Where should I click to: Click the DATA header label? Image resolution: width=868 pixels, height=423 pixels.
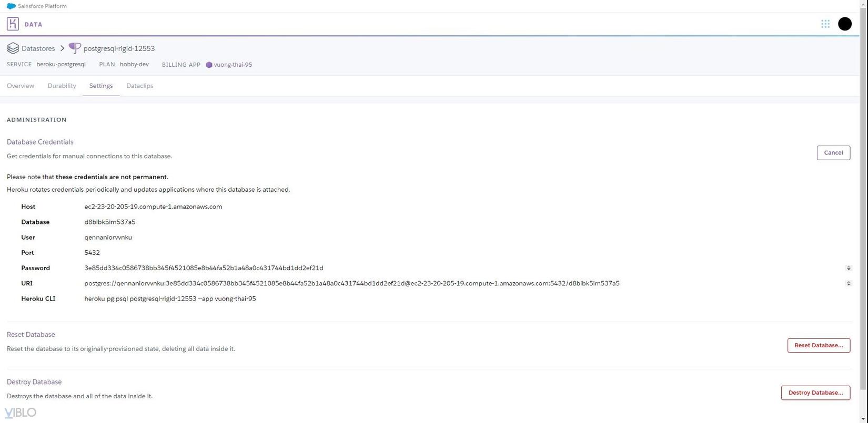[33, 24]
